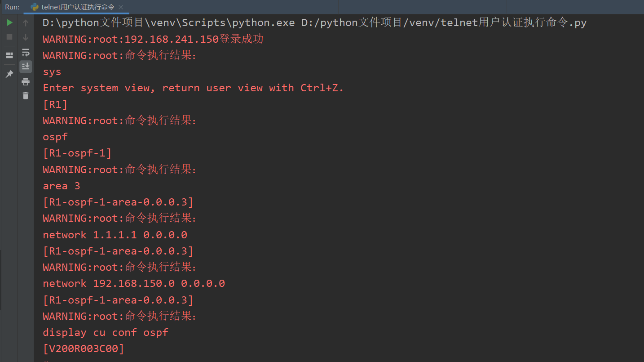
Task: Restore the default console layout
Action: point(9,54)
